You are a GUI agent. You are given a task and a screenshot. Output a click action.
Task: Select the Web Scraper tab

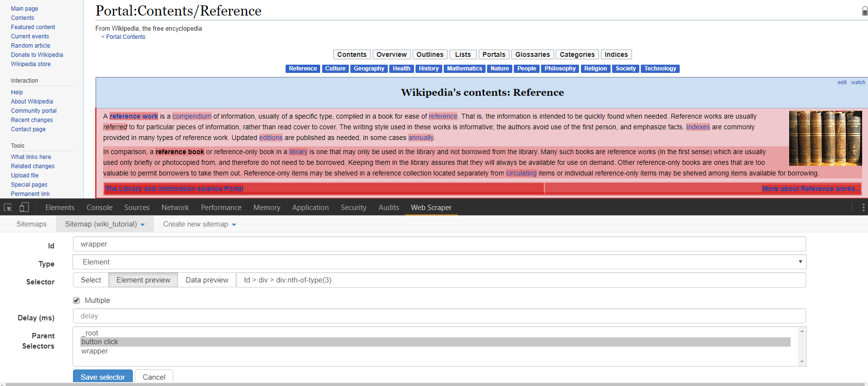[431, 208]
